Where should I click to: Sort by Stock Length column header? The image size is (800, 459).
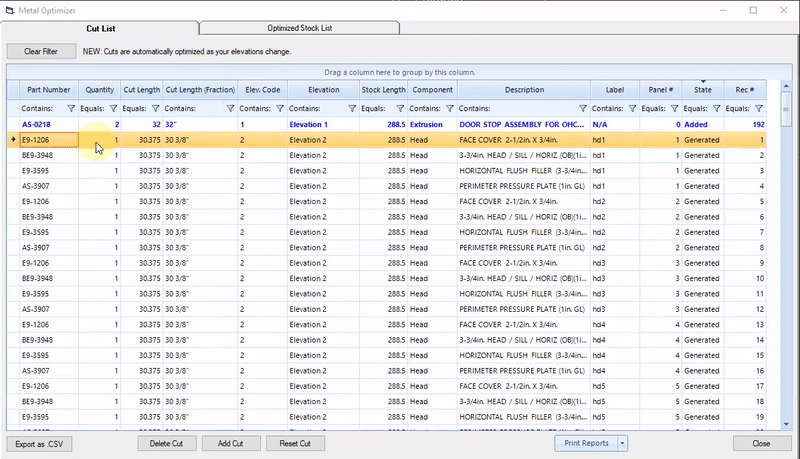tap(383, 90)
